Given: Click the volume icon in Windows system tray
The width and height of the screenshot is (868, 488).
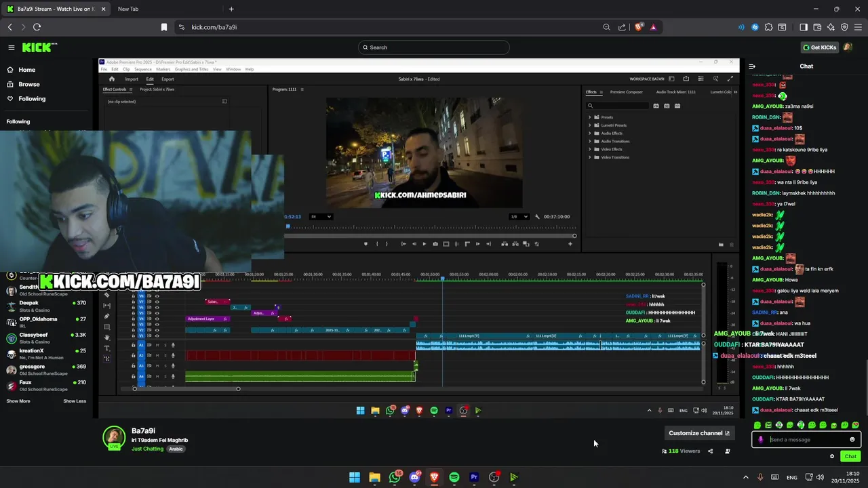Looking at the screenshot, I should point(820,477).
